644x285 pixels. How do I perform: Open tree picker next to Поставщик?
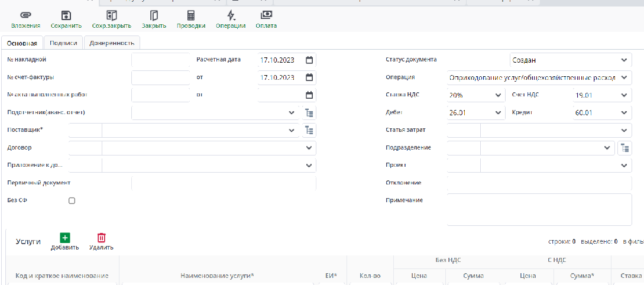coord(309,130)
